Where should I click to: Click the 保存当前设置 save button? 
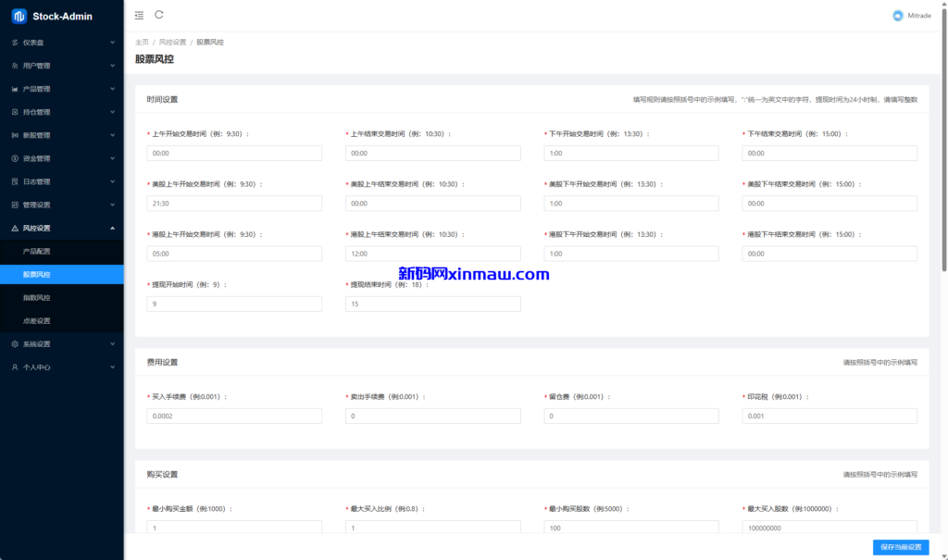(900, 547)
